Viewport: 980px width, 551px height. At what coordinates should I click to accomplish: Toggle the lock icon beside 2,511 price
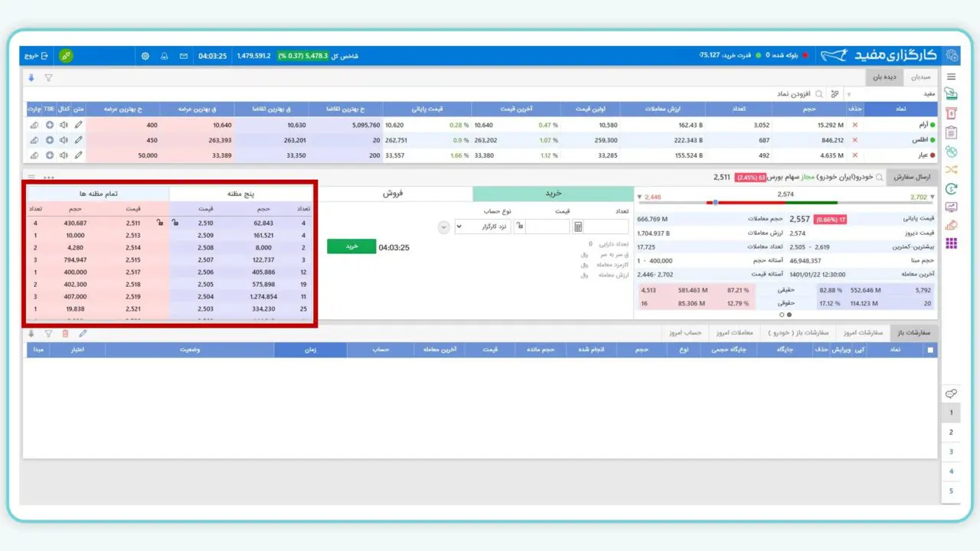pos(159,223)
